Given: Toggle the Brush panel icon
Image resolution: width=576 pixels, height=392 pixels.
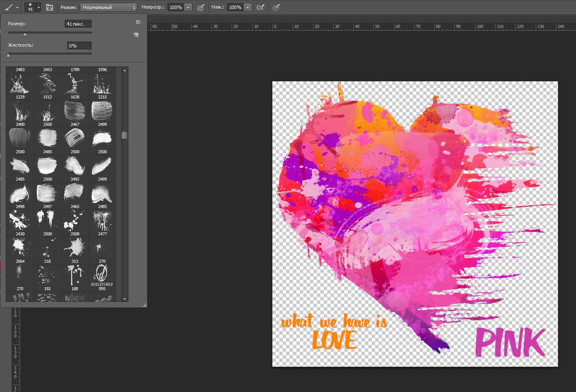Looking at the screenshot, I should (x=50, y=7).
